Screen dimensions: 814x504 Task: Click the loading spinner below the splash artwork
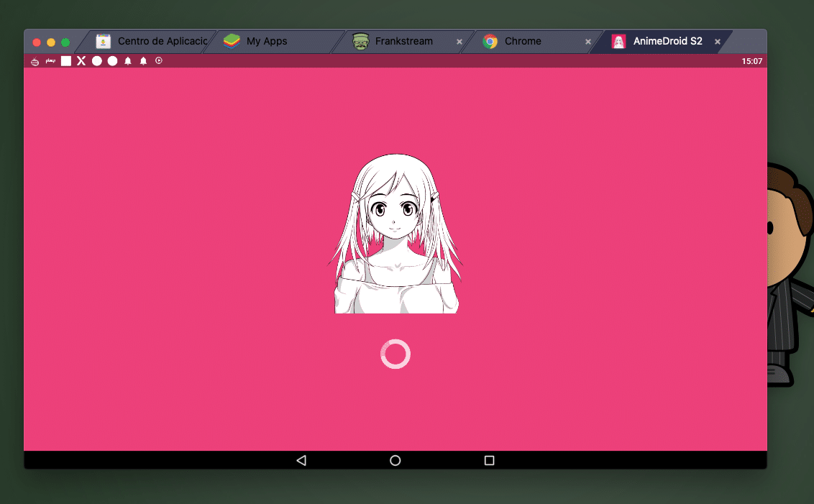click(395, 354)
